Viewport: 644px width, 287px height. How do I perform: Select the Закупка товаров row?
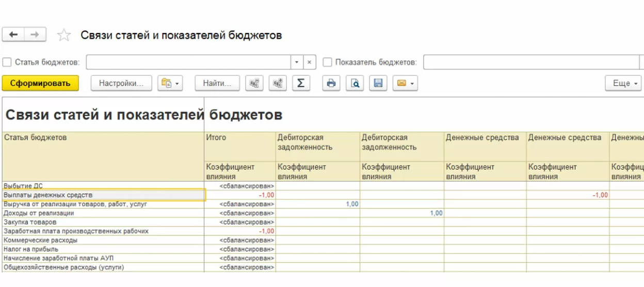point(103,222)
